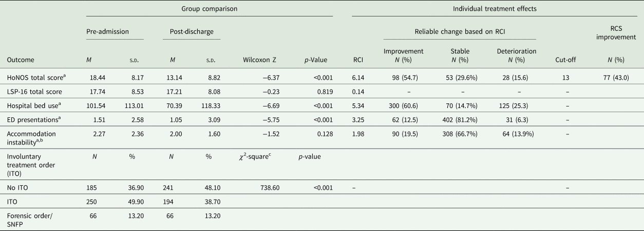Click the 'Outcome' column label
The image size is (644, 231).
[x=20, y=60]
